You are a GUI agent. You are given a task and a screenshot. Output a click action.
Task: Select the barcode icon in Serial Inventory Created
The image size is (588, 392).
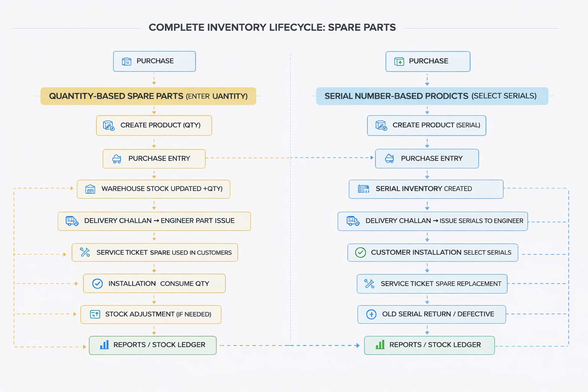tap(363, 189)
